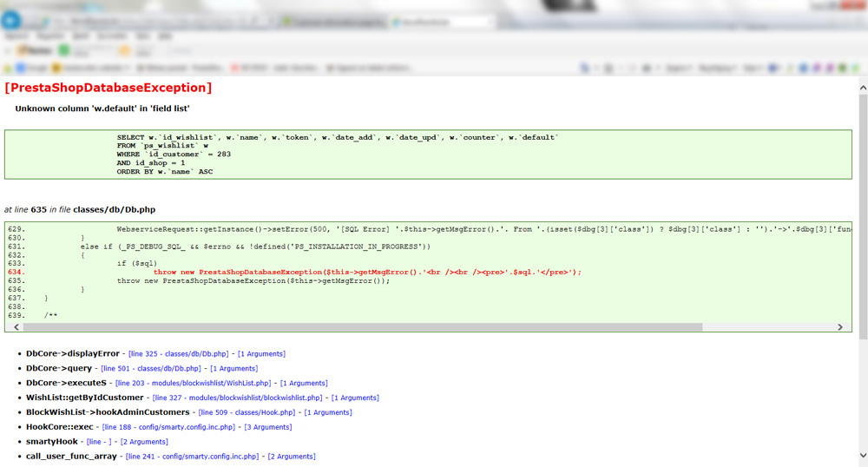The height and width of the screenshot is (467, 868).
Task: Click scroll-left arrow of code box
Action: (16, 327)
